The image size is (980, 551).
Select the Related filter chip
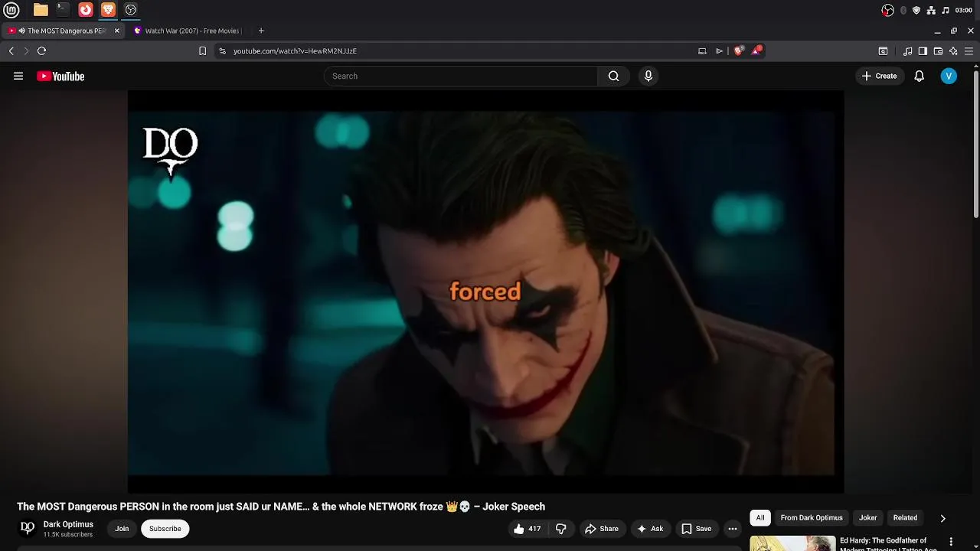905,518
